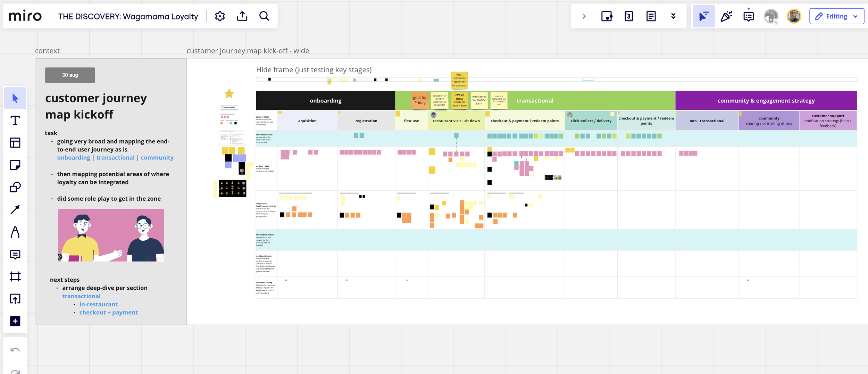Click the click+collect / delivery header
The image size is (868, 374).
(591, 121)
